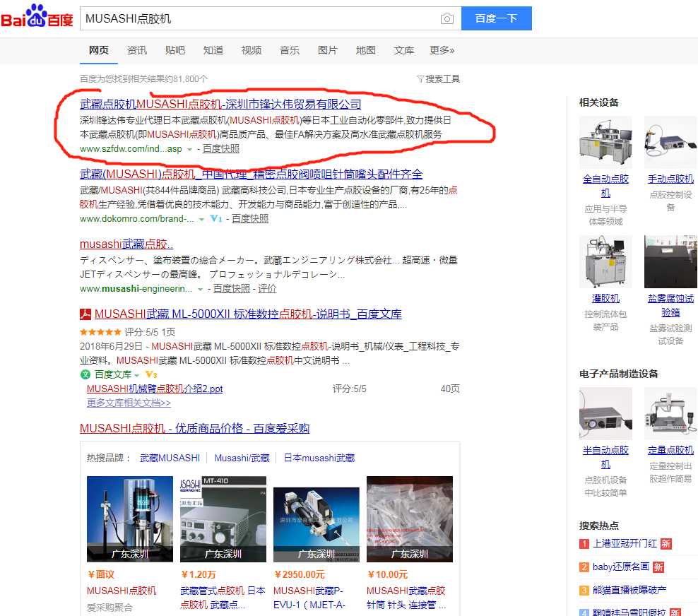This screenshot has height=616, width=698.
Task: Open product title 武藏管式点胶机 日本
Action: pyautogui.click(x=223, y=598)
